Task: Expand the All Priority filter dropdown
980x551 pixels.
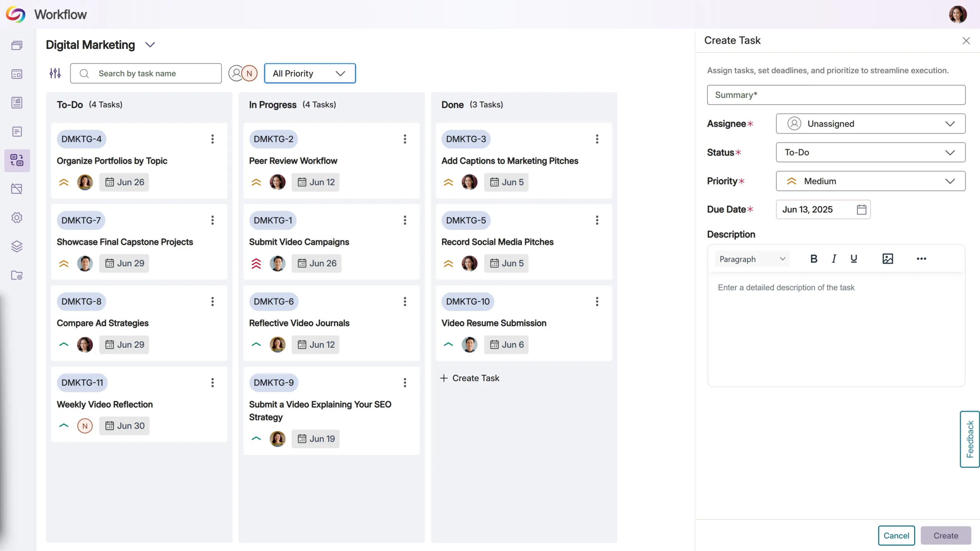Action: point(310,73)
